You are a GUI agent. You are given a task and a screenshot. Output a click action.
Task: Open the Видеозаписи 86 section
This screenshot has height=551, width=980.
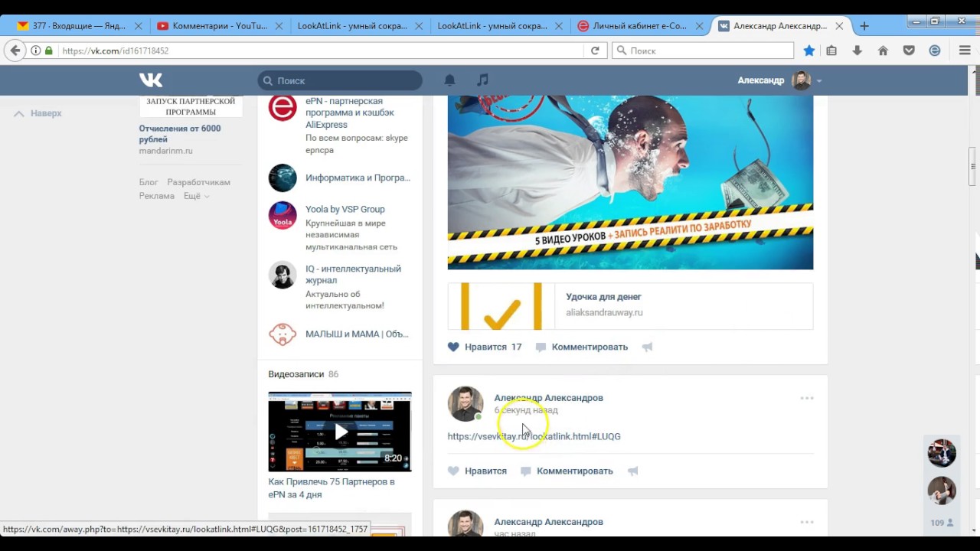(303, 374)
